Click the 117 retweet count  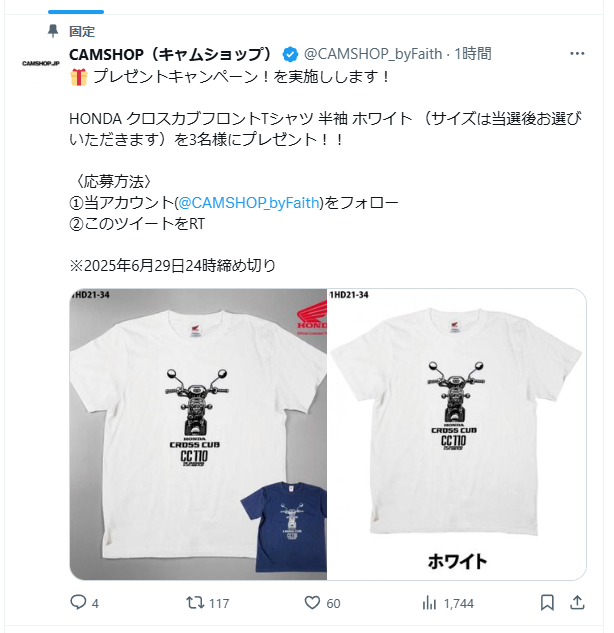click(x=219, y=604)
